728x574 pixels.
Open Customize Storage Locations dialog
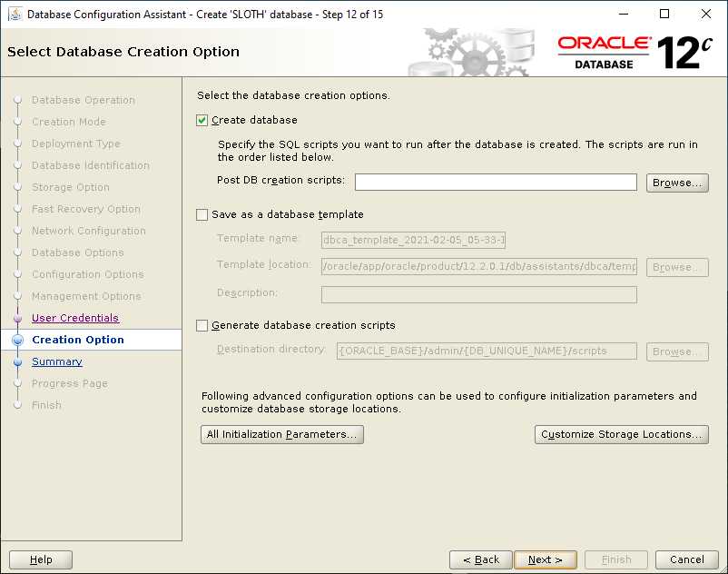pos(621,434)
